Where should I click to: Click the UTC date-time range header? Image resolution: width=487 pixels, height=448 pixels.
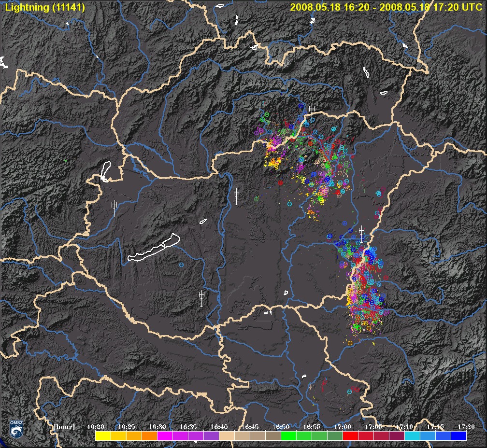pos(386,7)
